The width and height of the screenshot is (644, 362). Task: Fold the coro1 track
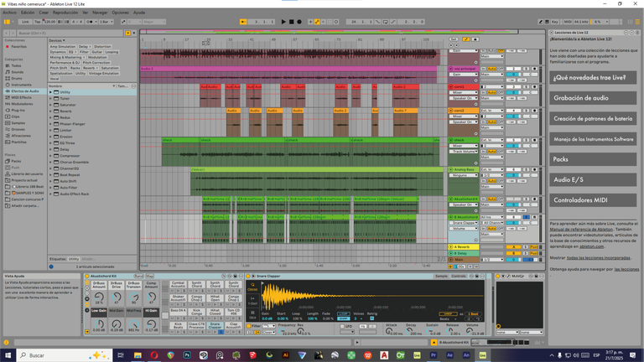click(450, 87)
